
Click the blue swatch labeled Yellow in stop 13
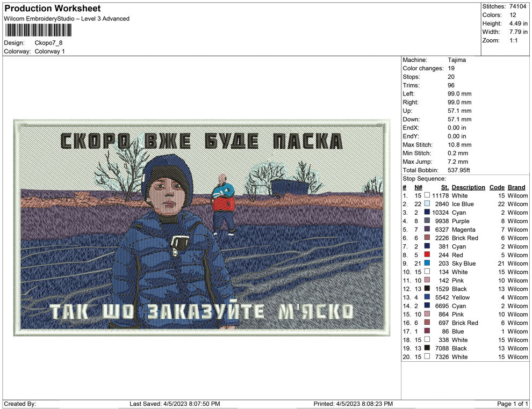coord(427,297)
